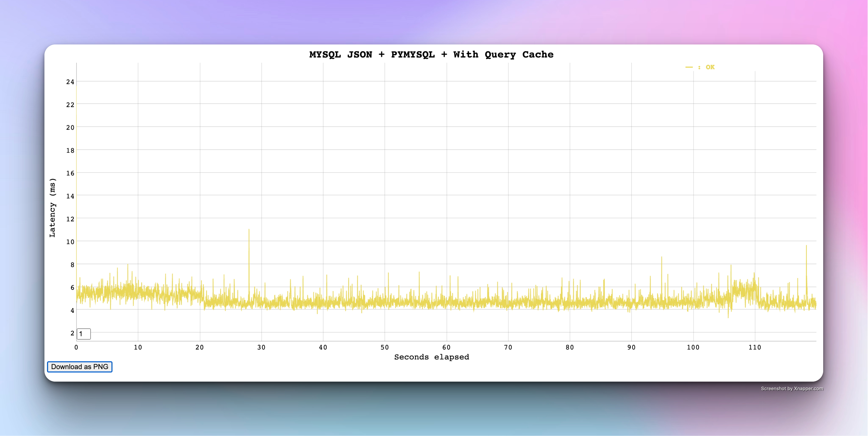Click the y-axis tick label 14
The width and height of the screenshot is (868, 436).
70,196
